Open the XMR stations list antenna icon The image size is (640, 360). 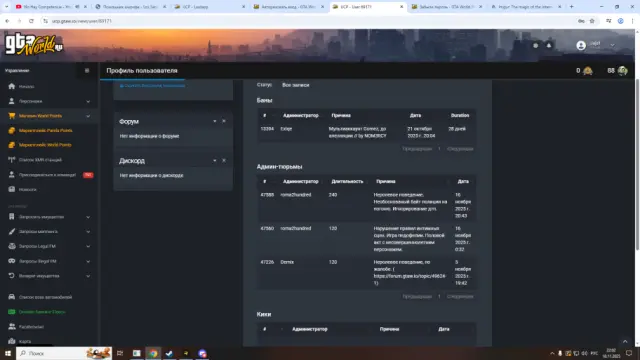coord(11,160)
